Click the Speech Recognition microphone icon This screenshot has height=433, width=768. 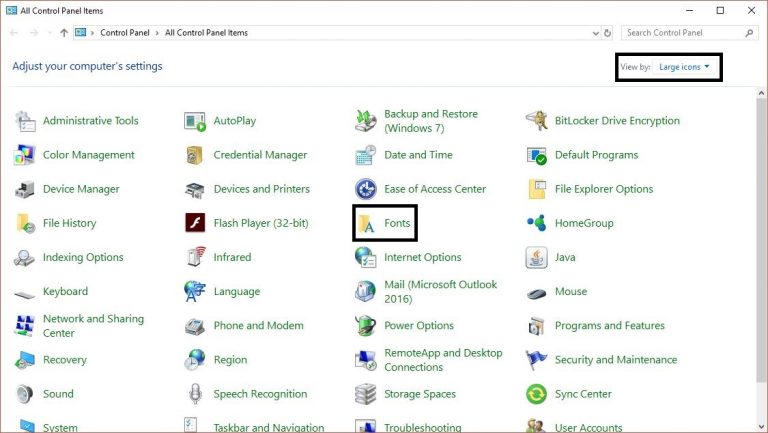click(195, 394)
